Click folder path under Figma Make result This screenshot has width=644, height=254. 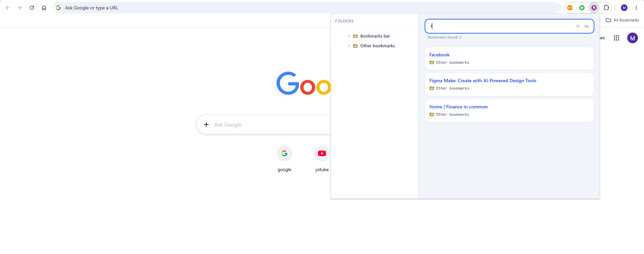pyautogui.click(x=449, y=88)
